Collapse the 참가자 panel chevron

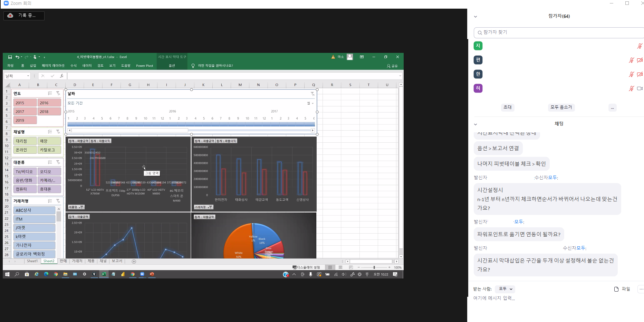(475, 17)
